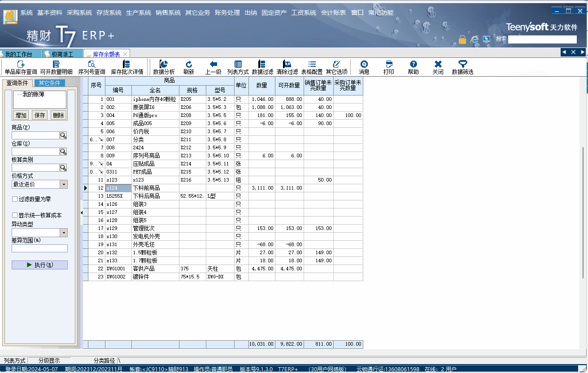
Task: Open the 数据分析 chart tool
Action: (x=164, y=65)
